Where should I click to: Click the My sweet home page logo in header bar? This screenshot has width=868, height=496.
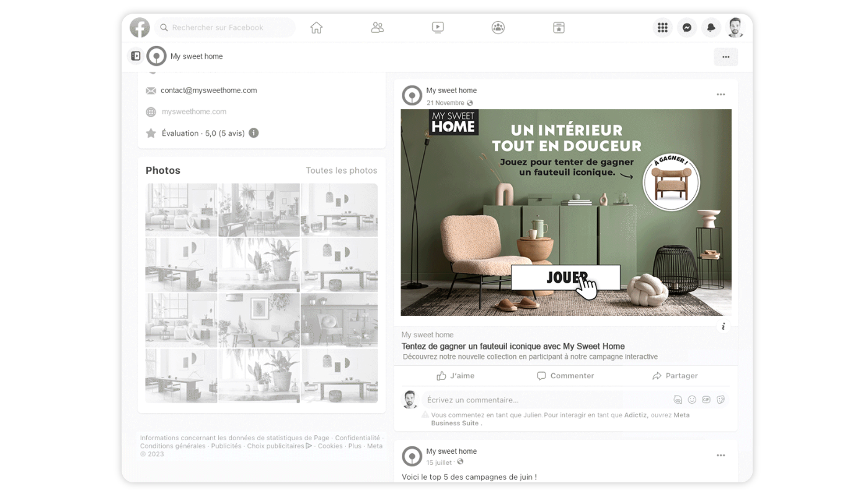pos(156,56)
